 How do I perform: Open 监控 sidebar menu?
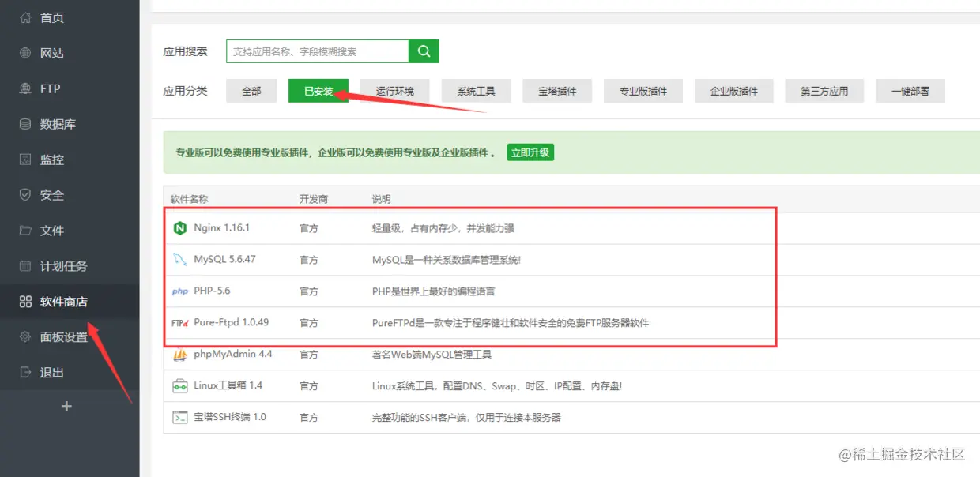52,160
